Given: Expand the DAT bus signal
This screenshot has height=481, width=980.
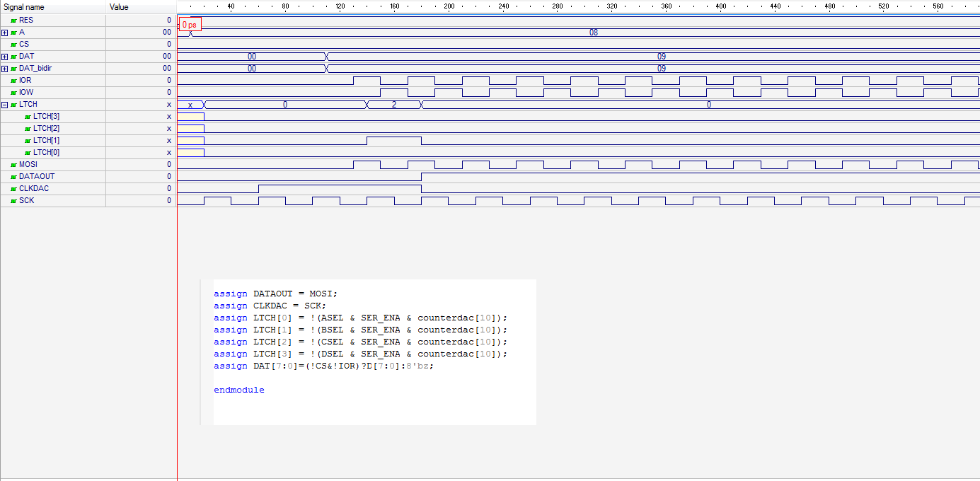Looking at the screenshot, I should 5,57.
